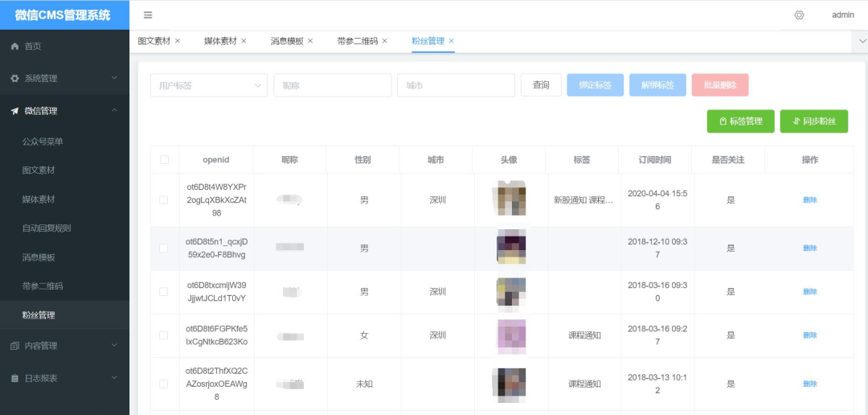868x415 pixels.
Task: Open the 用户标签 dropdown filter
Action: click(209, 85)
